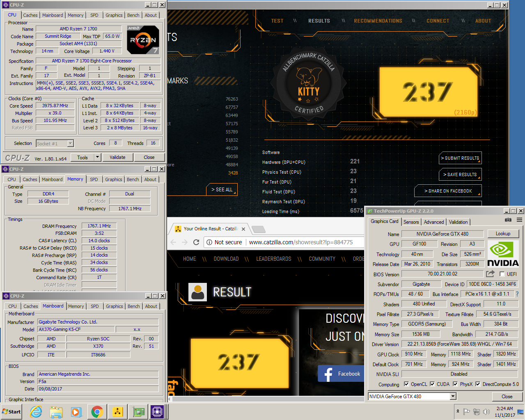
Task: Launch Windows Media Player from the taskbar
Action: pyautogui.click(x=76, y=411)
